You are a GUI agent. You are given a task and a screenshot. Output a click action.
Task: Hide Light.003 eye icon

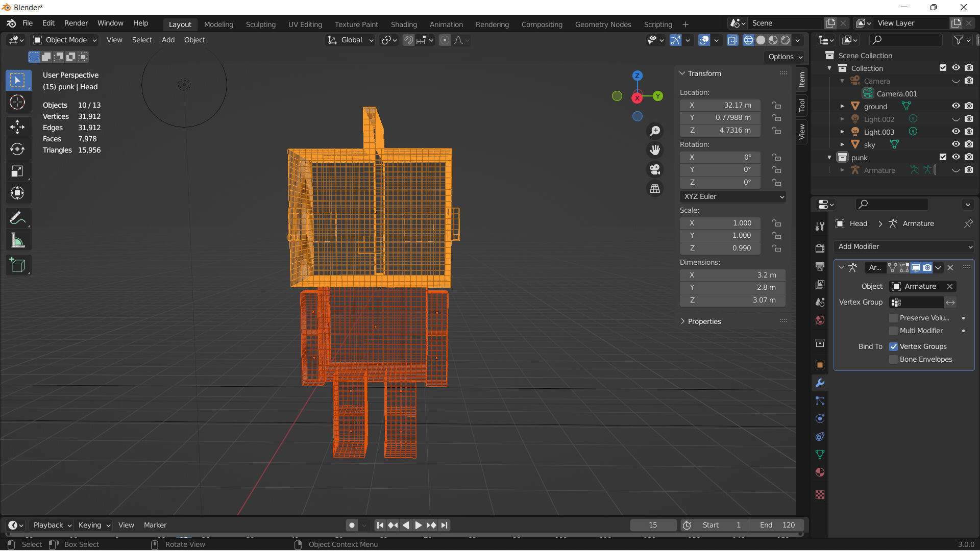pos(956,132)
